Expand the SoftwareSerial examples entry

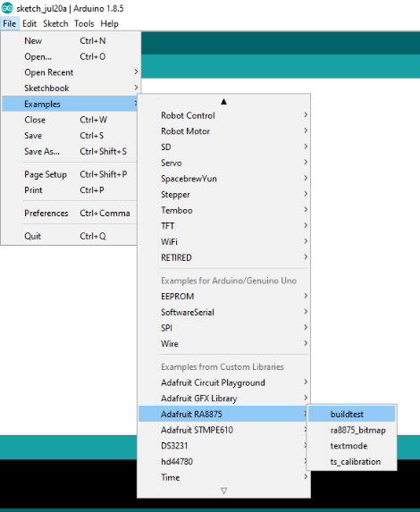pos(224,312)
